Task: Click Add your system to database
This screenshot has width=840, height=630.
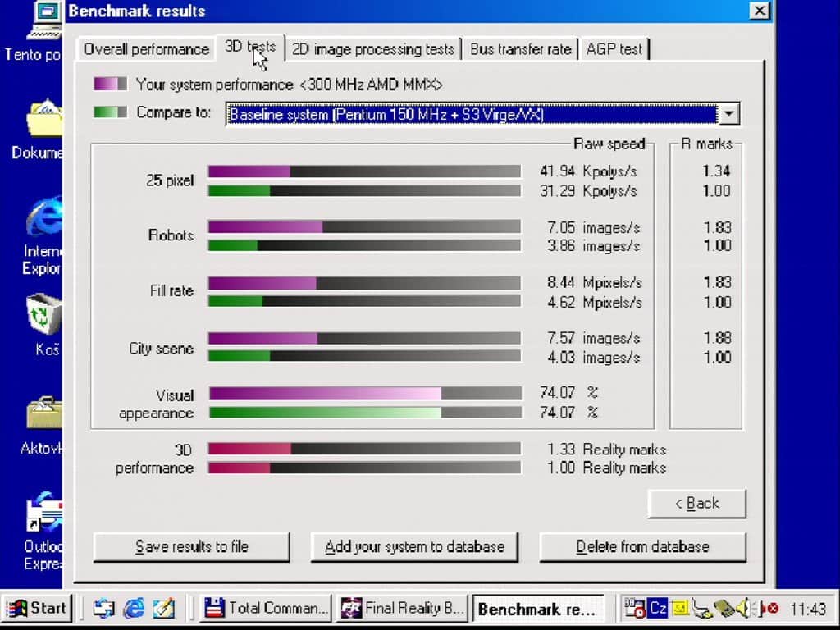Action: pyautogui.click(x=414, y=547)
